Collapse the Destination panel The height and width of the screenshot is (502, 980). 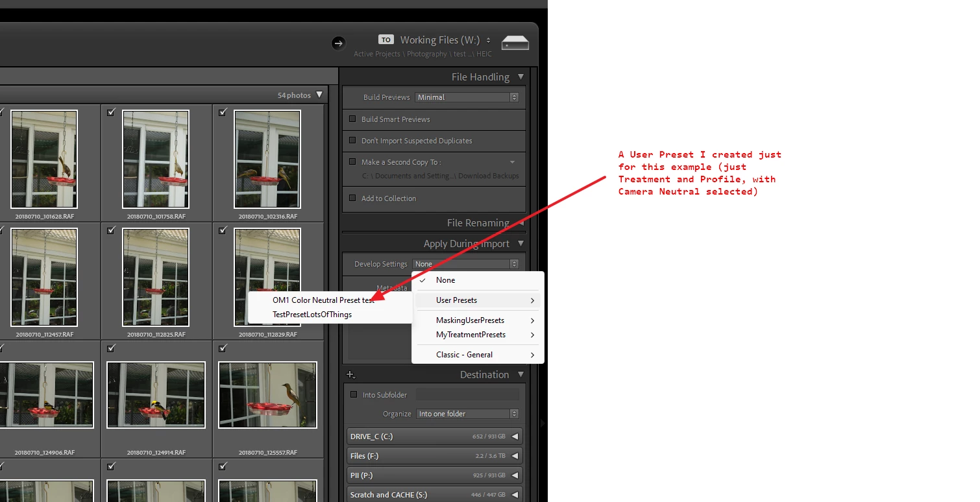(521, 374)
